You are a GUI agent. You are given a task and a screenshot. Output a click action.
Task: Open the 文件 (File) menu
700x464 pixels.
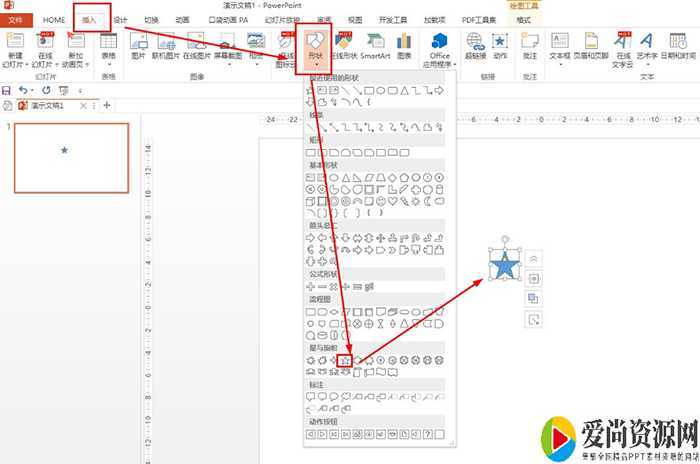[15, 19]
